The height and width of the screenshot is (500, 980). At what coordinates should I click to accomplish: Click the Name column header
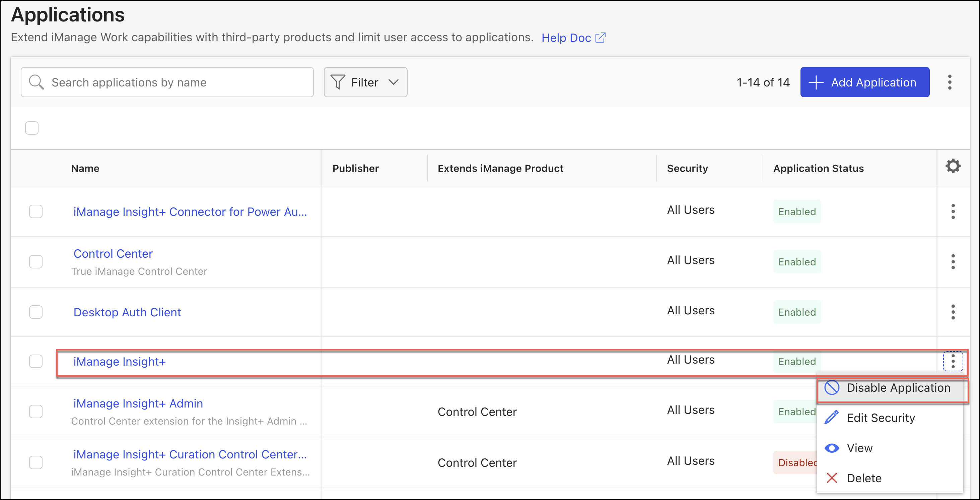[85, 168]
